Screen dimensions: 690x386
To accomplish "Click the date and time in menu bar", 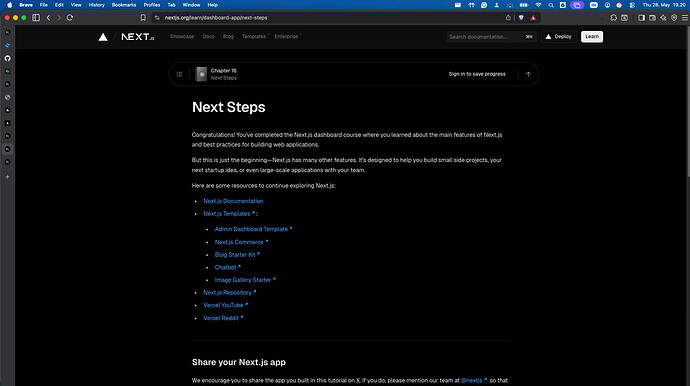I will [664, 5].
